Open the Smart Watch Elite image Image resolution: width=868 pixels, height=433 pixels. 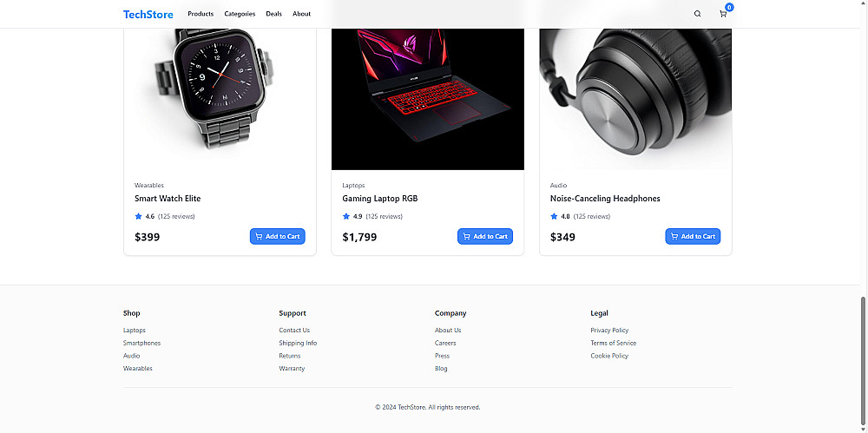[220, 99]
